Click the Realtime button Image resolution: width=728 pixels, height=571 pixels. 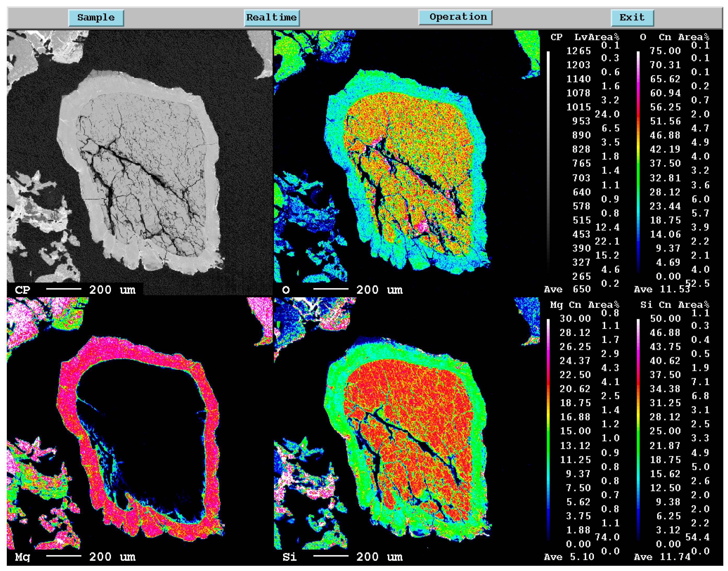pos(271,18)
